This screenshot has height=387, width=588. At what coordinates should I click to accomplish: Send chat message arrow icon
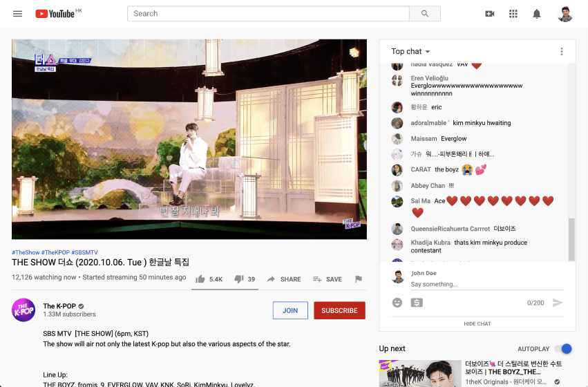coord(558,303)
